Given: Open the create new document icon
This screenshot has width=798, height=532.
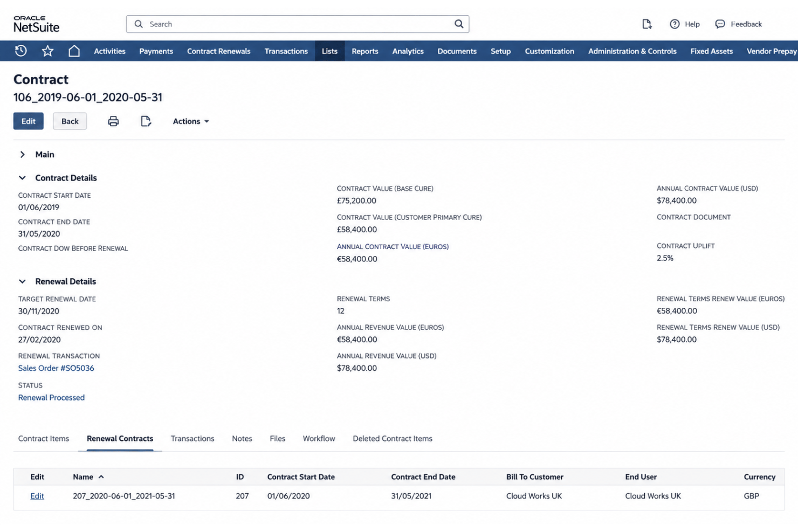Looking at the screenshot, I should [x=646, y=24].
